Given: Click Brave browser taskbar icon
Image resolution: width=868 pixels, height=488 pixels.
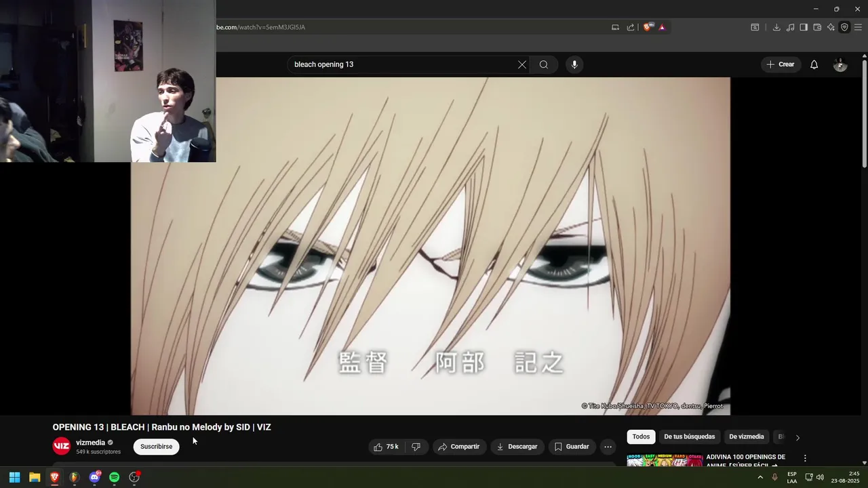Looking at the screenshot, I should point(54,477).
